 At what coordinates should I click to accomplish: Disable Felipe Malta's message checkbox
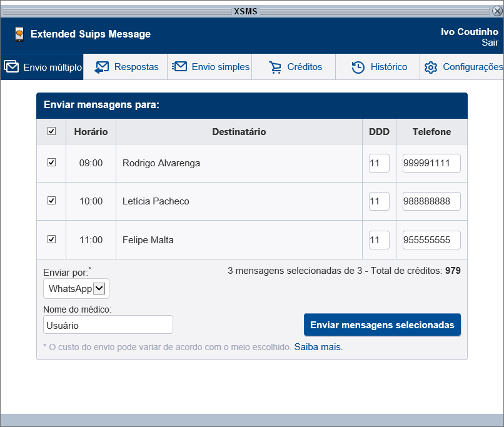pyautogui.click(x=51, y=239)
